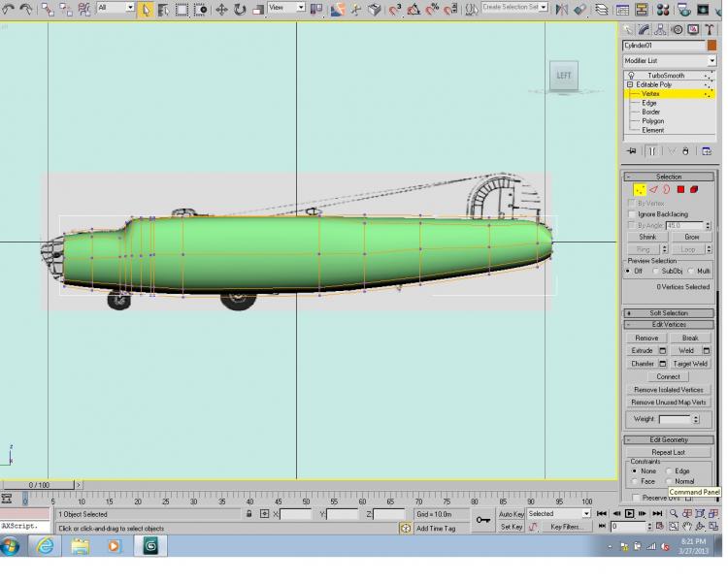The image size is (728, 582).
Task: Open the Utilities hammer panel tab
Action: pos(709,30)
